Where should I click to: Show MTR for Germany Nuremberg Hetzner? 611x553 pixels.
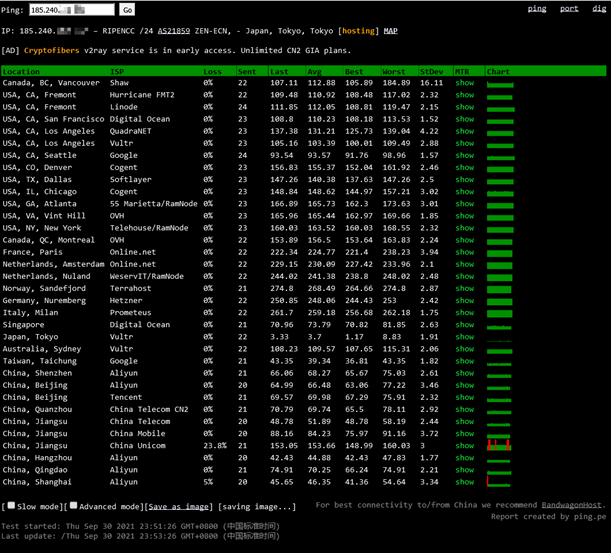click(464, 300)
